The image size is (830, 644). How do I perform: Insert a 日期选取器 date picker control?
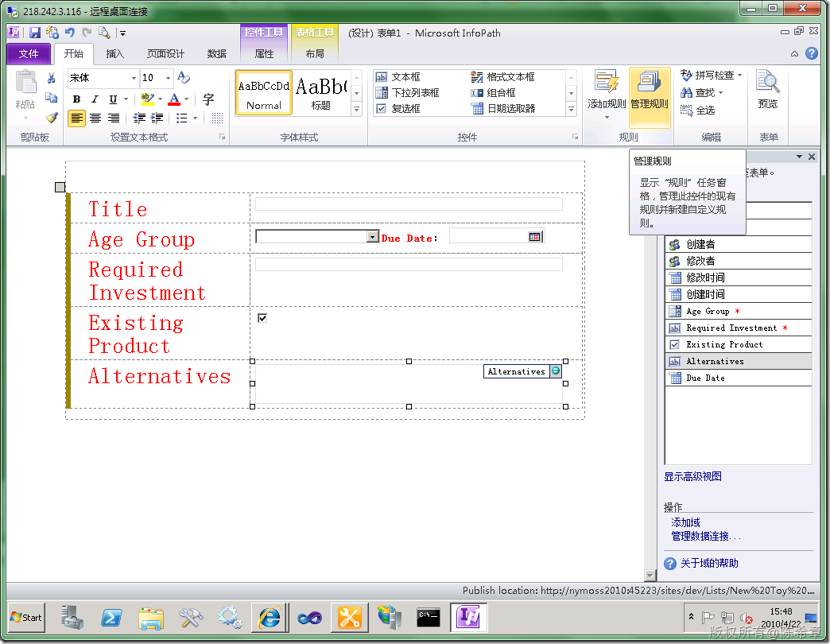click(x=503, y=109)
